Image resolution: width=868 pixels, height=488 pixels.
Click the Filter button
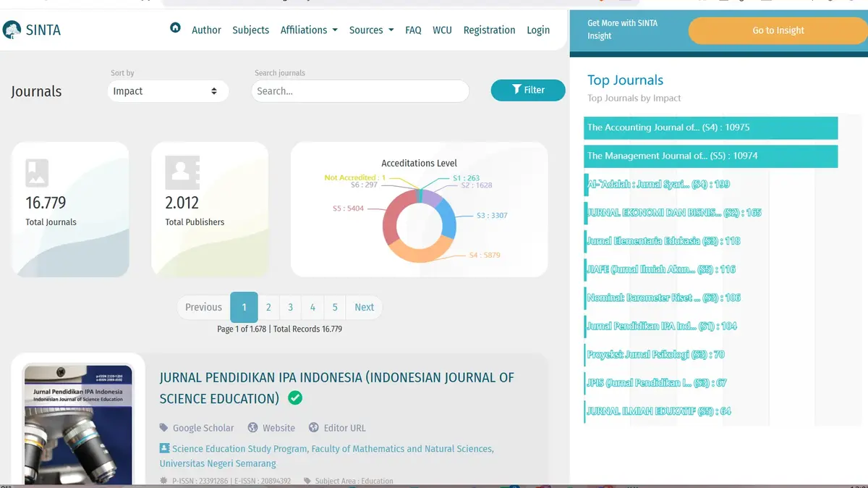click(x=528, y=90)
